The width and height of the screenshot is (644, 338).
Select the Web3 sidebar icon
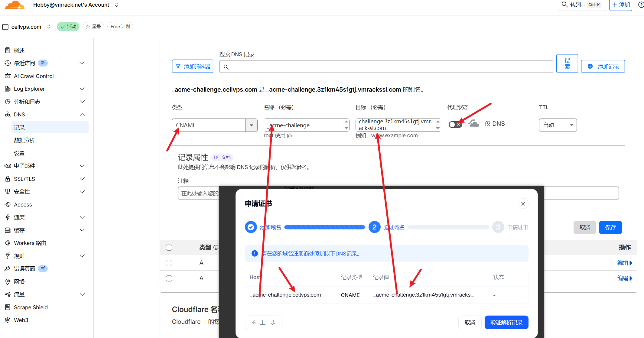(x=8, y=320)
